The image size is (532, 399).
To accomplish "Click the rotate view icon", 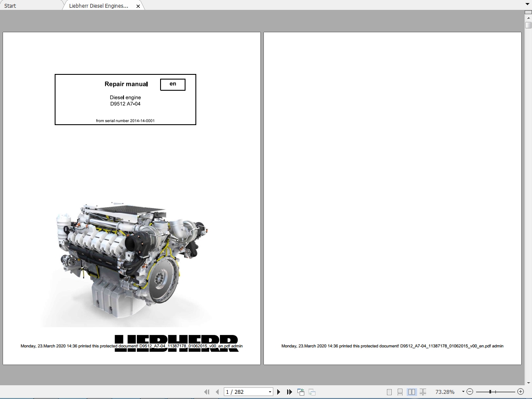I will click(x=300, y=392).
